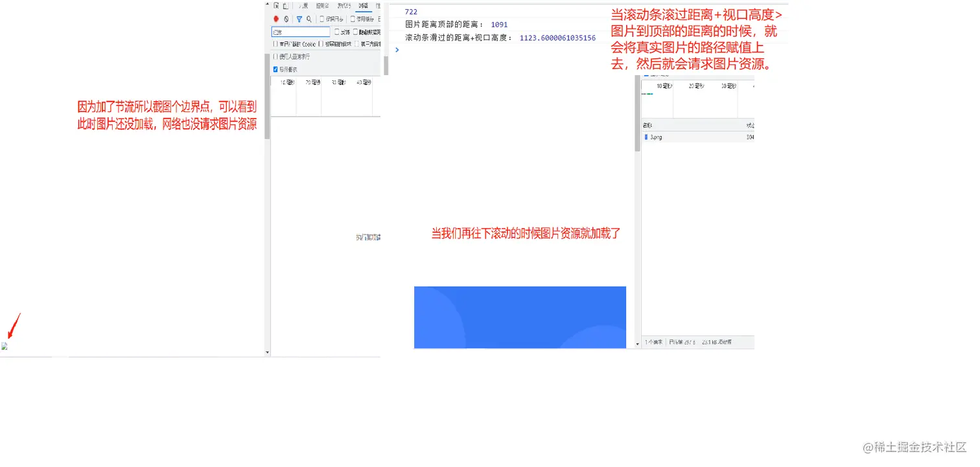The image size is (980, 467).
Task: Select the 网络 (Network) tab
Action: click(x=364, y=6)
